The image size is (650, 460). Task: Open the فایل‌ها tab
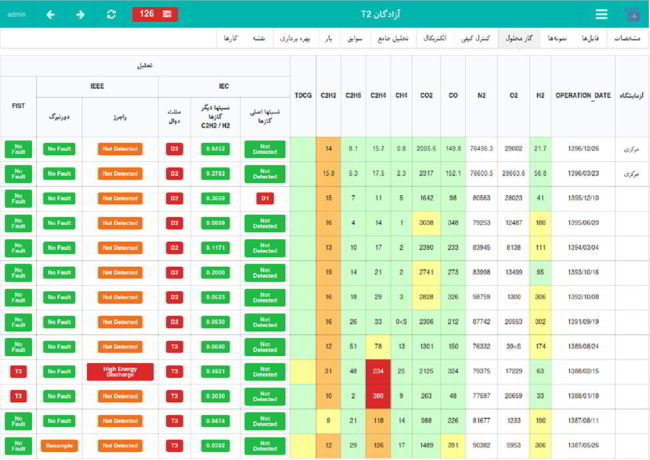[x=591, y=38]
